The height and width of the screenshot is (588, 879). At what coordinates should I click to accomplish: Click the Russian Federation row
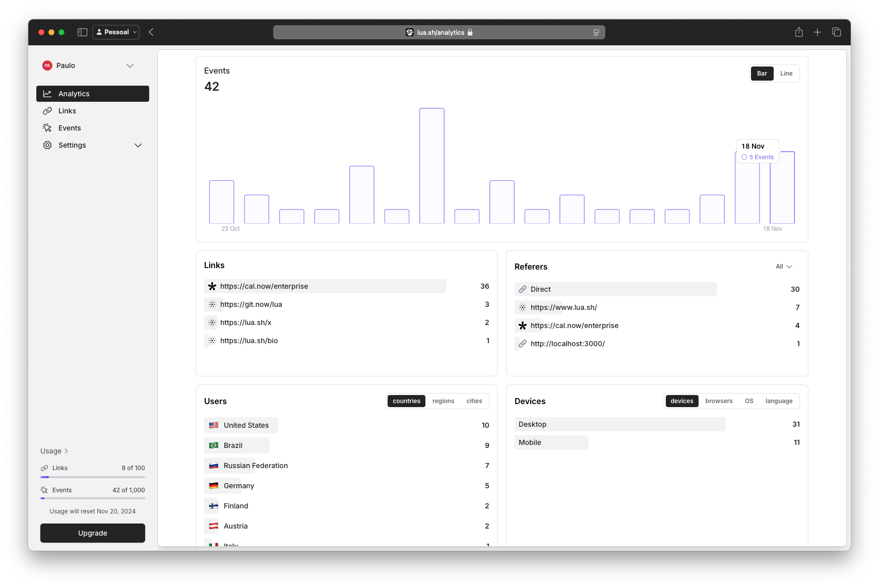(x=347, y=466)
